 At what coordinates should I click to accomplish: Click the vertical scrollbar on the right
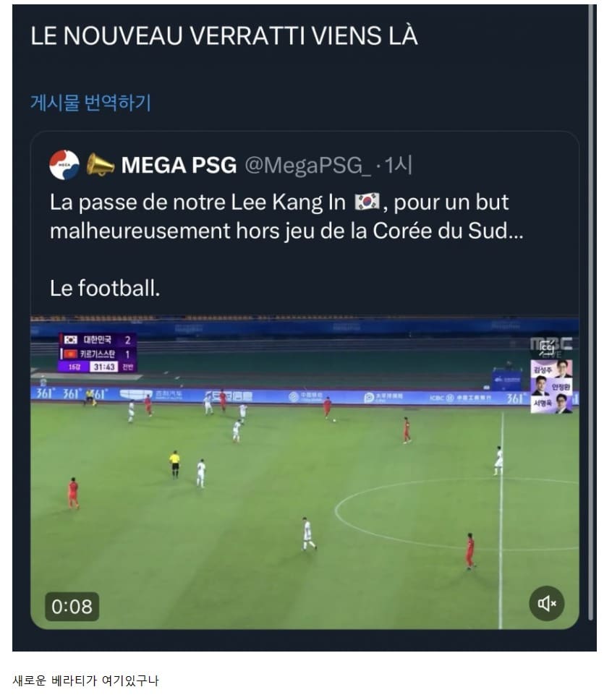click(591, 312)
